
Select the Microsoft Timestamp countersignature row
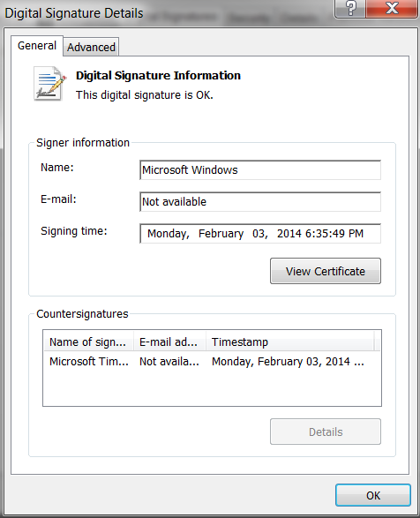click(x=212, y=362)
